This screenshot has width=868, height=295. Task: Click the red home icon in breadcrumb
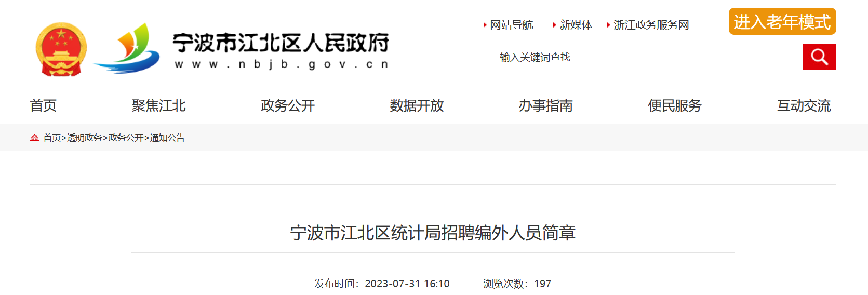pos(35,138)
